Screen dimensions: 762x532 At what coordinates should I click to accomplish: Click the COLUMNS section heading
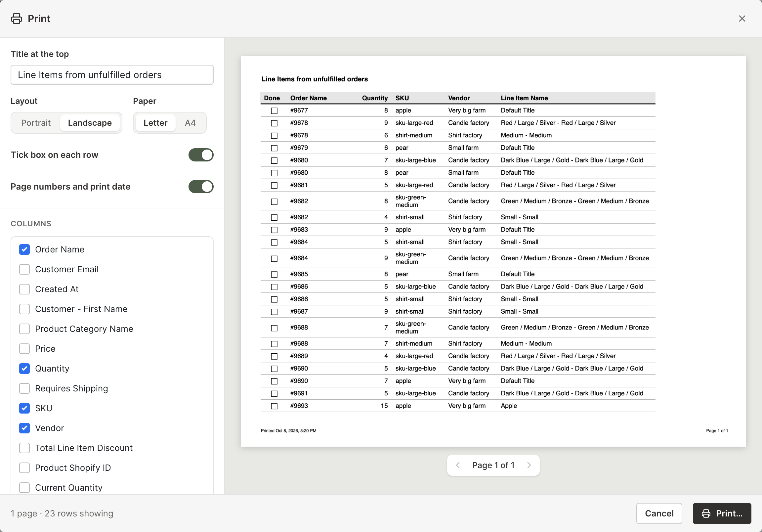click(31, 224)
